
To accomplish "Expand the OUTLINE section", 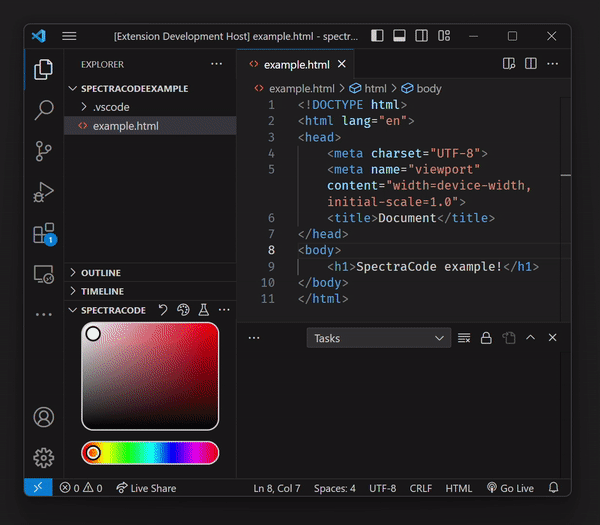I will click(x=150, y=272).
